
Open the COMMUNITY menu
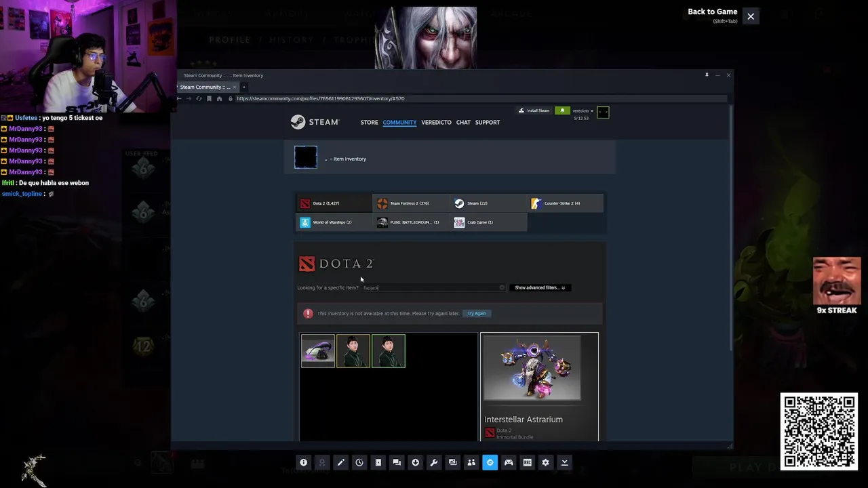399,123
